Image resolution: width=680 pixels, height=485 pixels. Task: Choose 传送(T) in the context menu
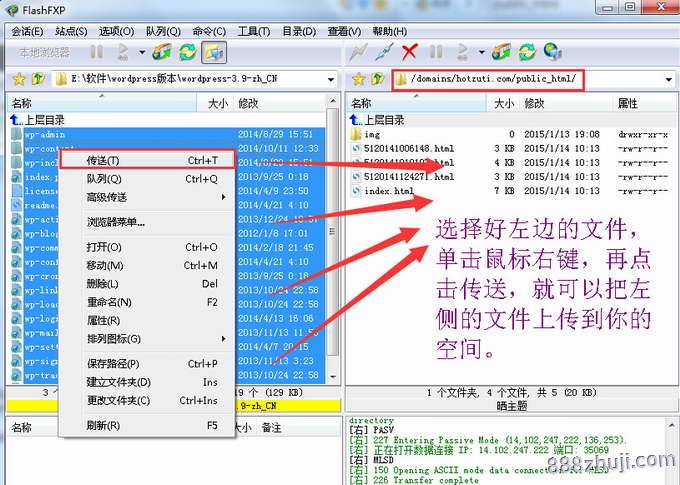[x=147, y=160]
